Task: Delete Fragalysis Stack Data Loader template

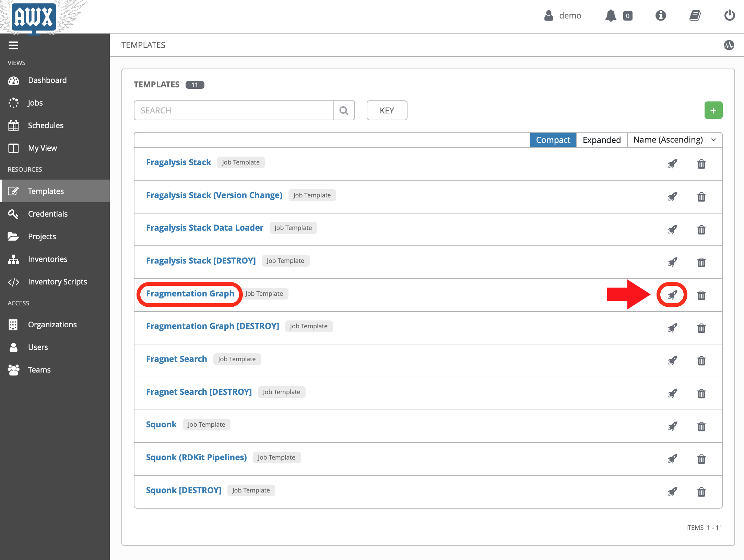Action: pyautogui.click(x=701, y=229)
